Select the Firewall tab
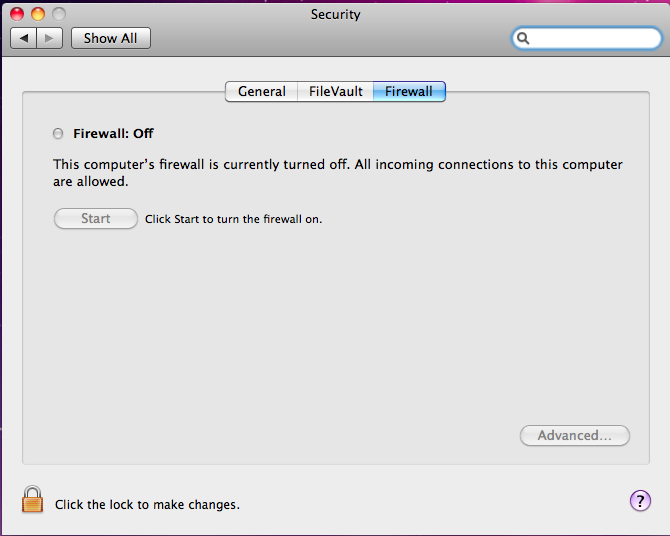670x536 pixels. pos(409,91)
